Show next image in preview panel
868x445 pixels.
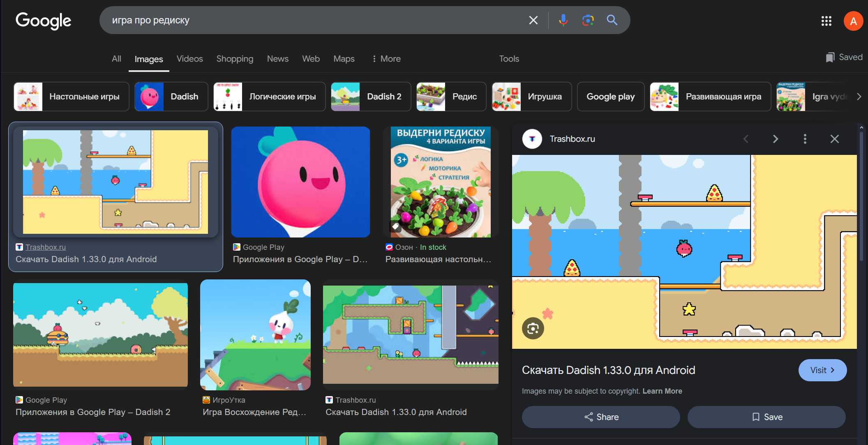(x=776, y=139)
